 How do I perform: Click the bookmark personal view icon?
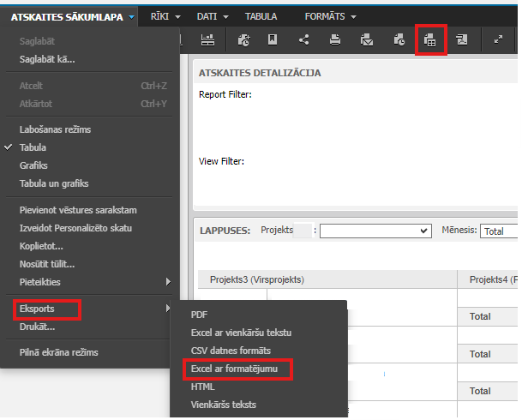273,40
